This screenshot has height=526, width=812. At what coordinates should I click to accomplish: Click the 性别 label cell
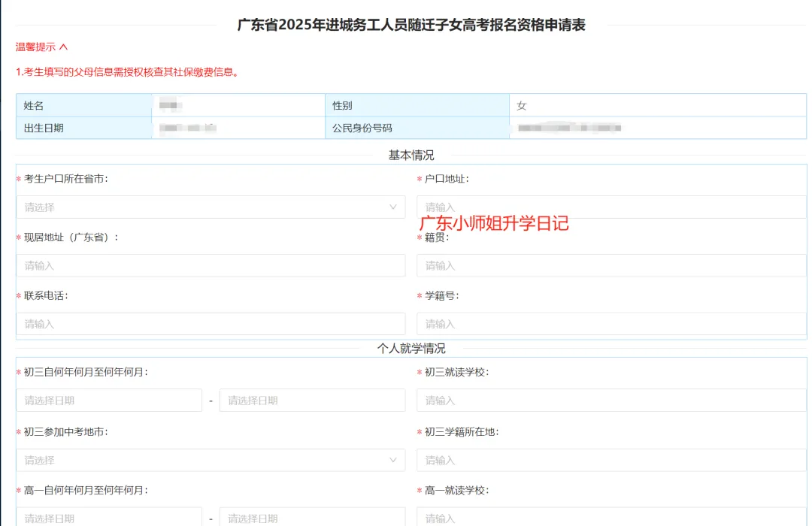(x=417, y=106)
